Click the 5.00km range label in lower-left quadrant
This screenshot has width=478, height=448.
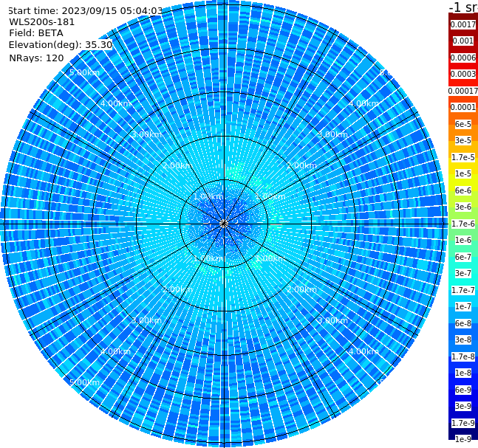(84, 382)
